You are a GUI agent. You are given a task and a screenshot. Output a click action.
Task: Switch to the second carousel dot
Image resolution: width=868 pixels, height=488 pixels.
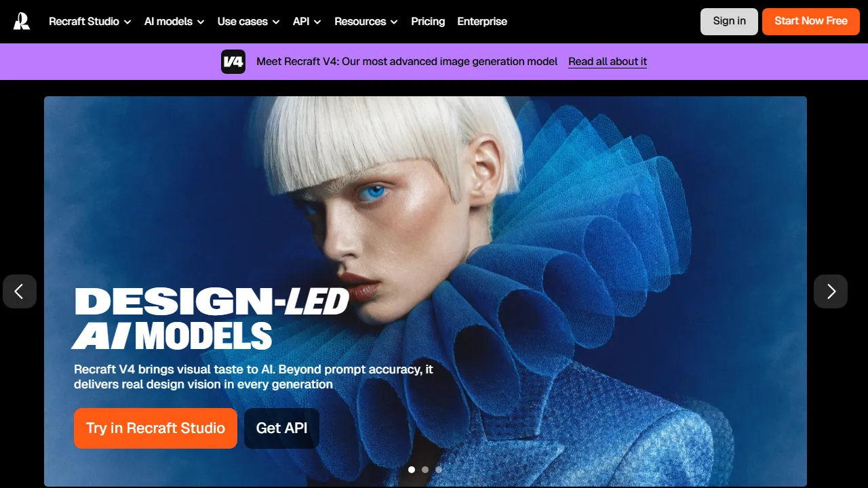coord(425,469)
